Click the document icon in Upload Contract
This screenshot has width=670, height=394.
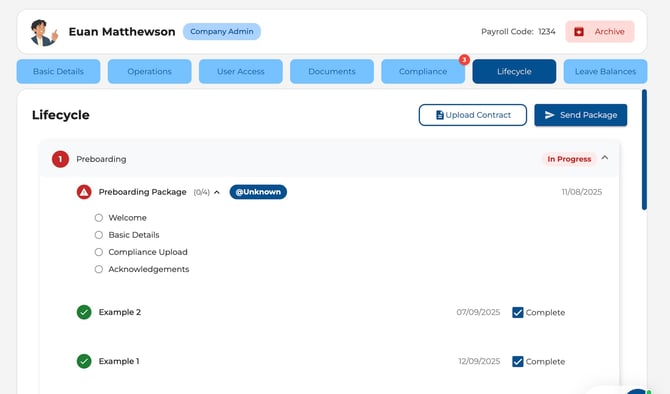(x=439, y=115)
